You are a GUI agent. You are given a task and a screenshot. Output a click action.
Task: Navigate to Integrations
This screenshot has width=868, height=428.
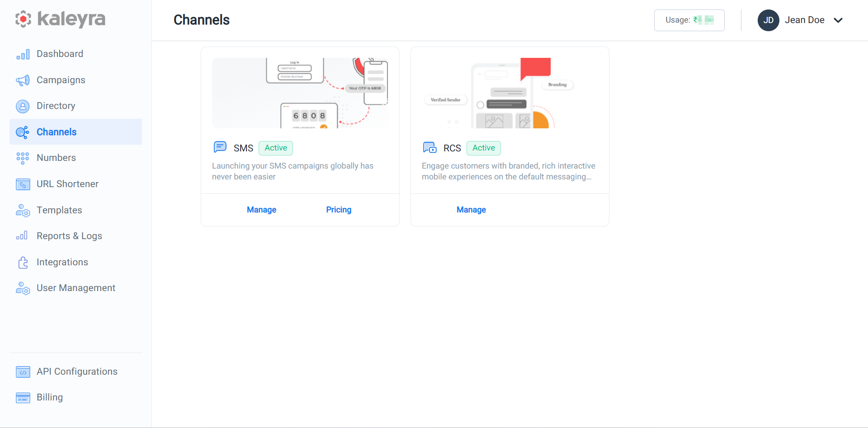coord(75,262)
